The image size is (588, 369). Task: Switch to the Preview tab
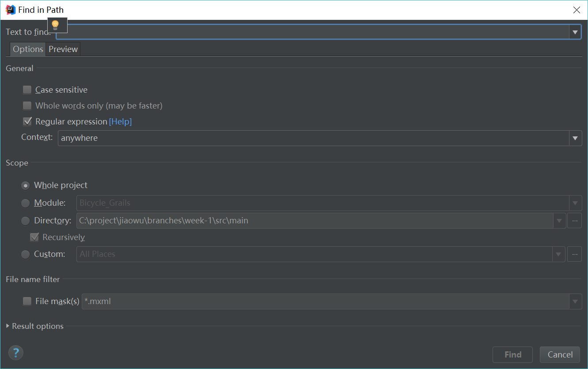tap(63, 49)
